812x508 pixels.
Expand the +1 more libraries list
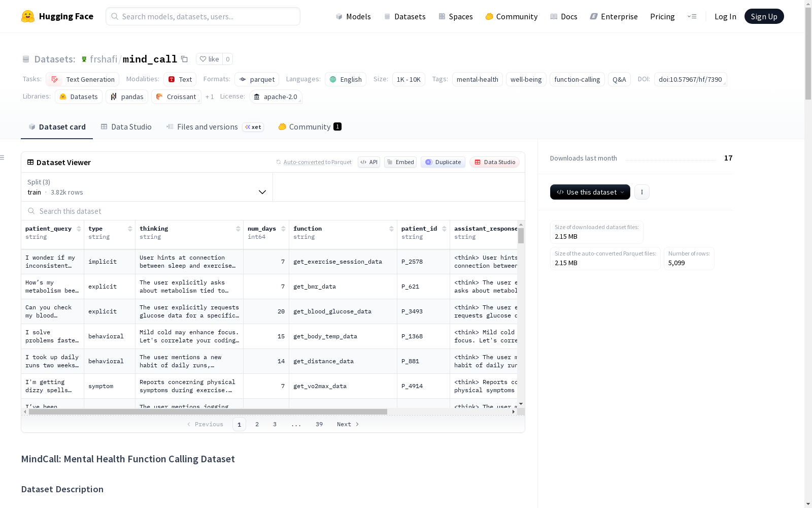pos(210,97)
